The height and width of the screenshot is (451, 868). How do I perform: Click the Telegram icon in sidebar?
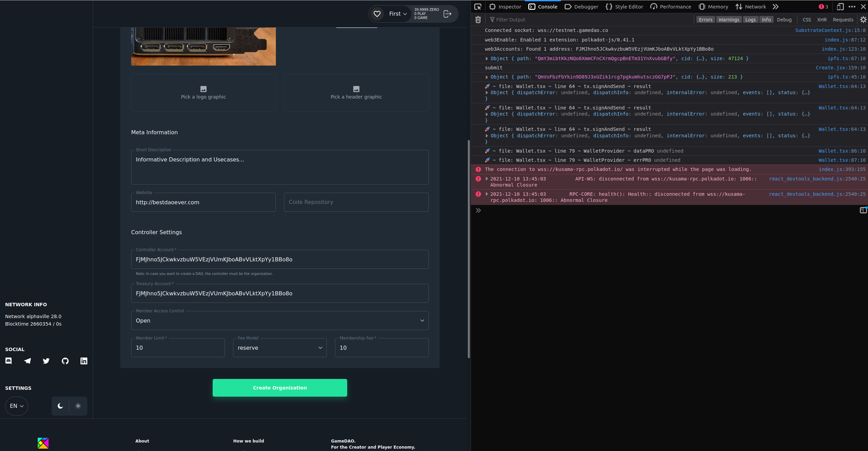click(27, 361)
